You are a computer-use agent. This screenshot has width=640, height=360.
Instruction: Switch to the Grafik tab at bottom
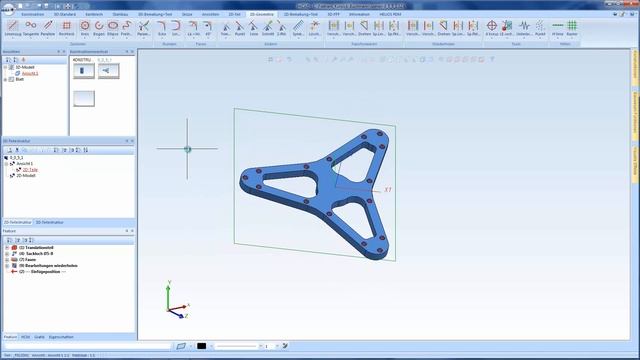40,337
